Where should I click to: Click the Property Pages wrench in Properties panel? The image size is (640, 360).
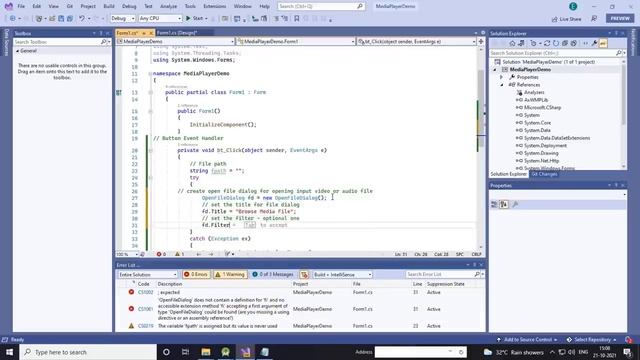[x=515, y=204]
